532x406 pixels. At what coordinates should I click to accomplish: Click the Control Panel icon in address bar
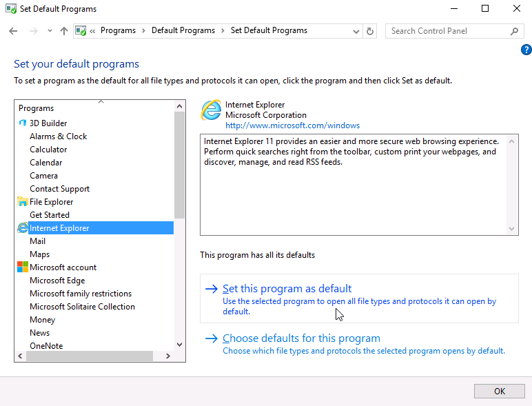(x=81, y=31)
